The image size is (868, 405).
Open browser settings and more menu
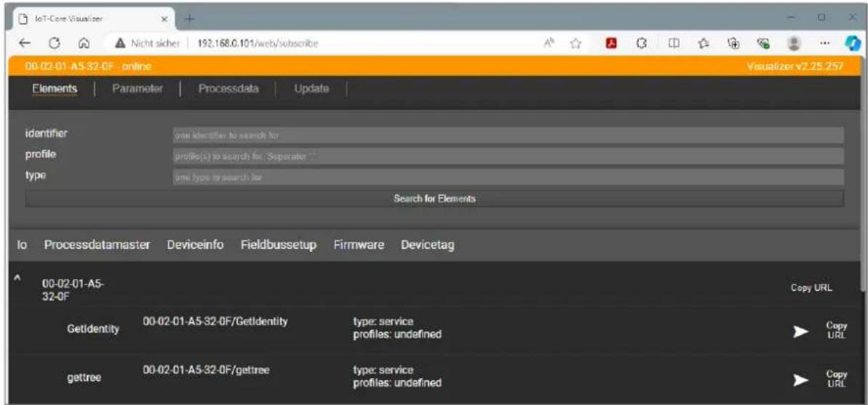(824, 44)
